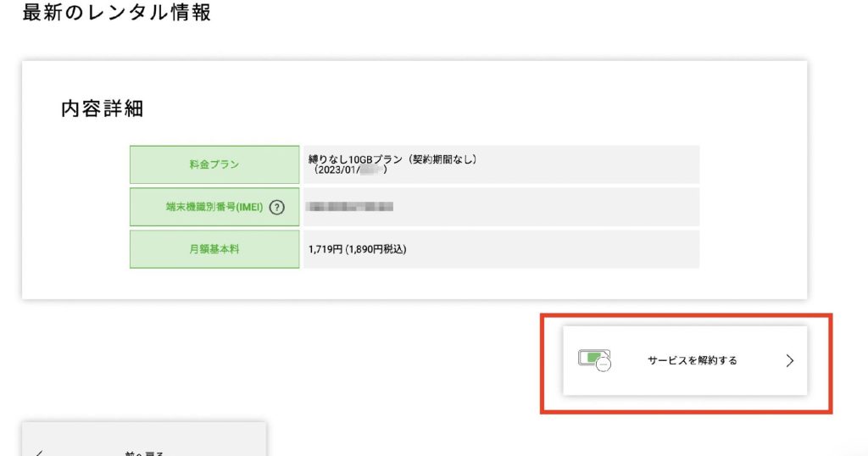Click the 縛りなし10GBプラン plan name text
This screenshot has width=868, height=456.
click(x=355, y=159)
